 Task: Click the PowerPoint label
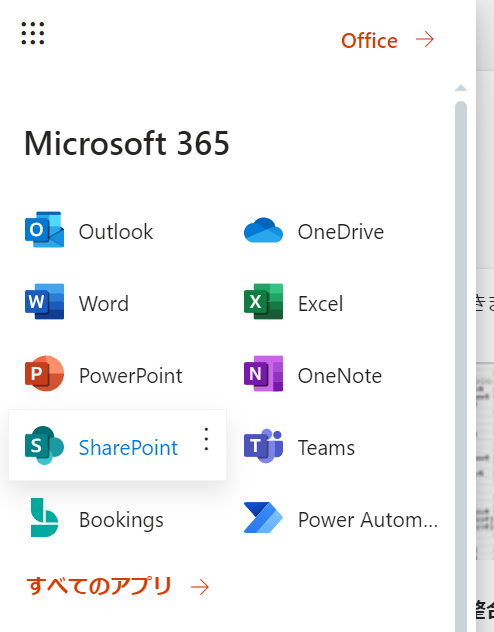click(x=131, y=376)
